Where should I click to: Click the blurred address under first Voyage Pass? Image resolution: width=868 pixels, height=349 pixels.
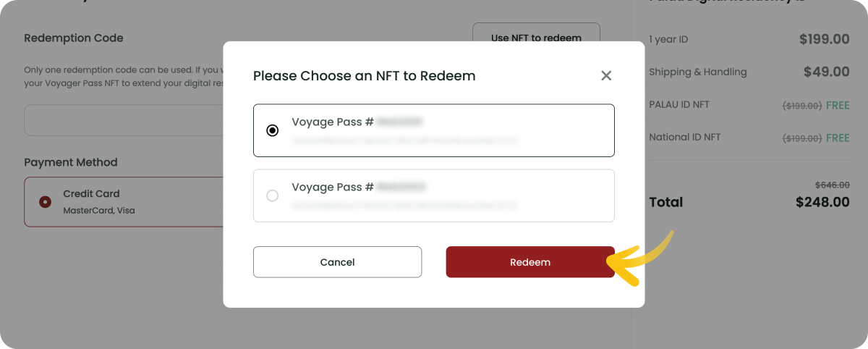pyautogui.click(x=404, y=140)
